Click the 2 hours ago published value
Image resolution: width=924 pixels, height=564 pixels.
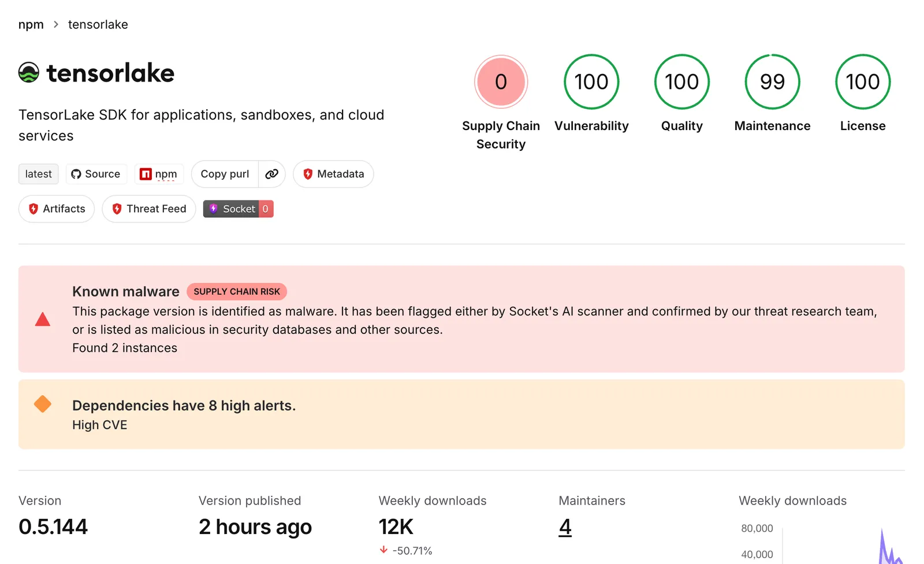255,527
